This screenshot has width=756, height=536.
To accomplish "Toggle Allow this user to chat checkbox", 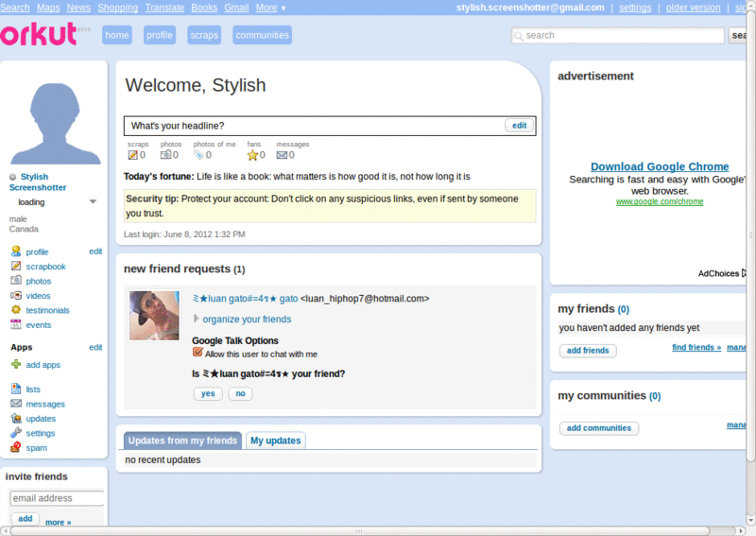I will click(198, 353).
